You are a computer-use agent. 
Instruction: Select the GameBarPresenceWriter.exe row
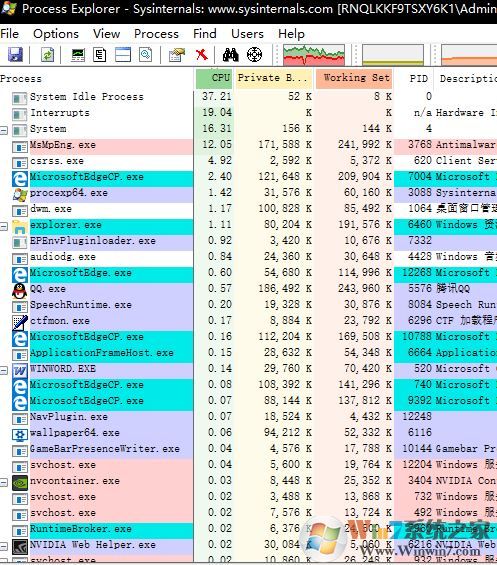pos(248,449)
